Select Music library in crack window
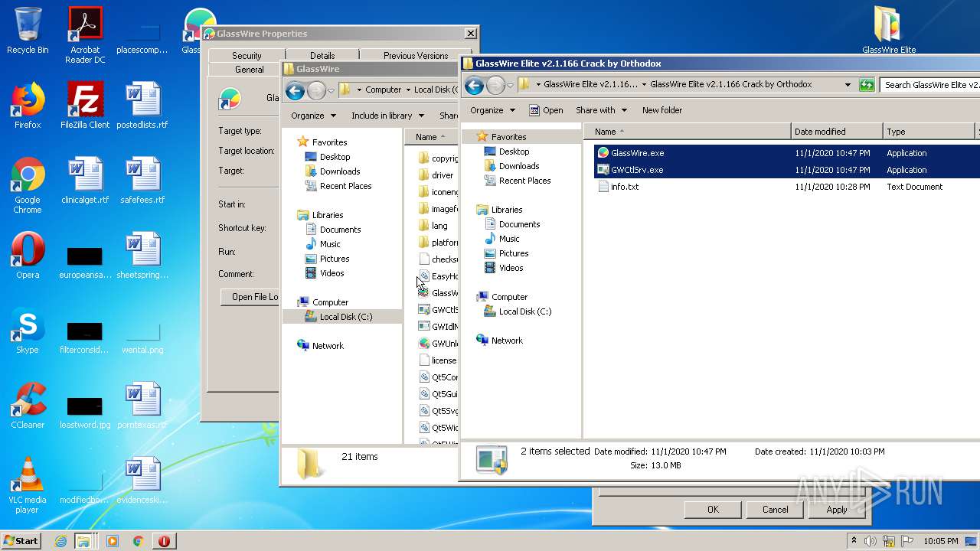Screen dimensions: 980x551 click(x=509, y=239)
